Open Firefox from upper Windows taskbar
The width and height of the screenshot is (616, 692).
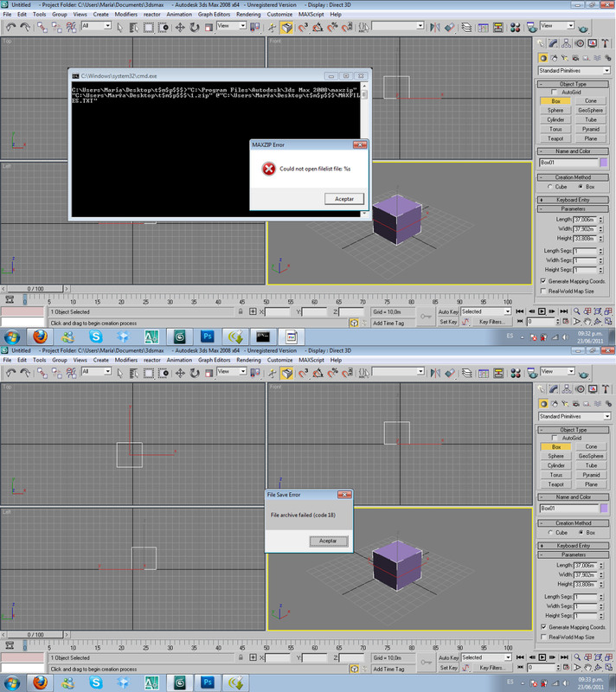pyautogui.click(x=40, y=337)
